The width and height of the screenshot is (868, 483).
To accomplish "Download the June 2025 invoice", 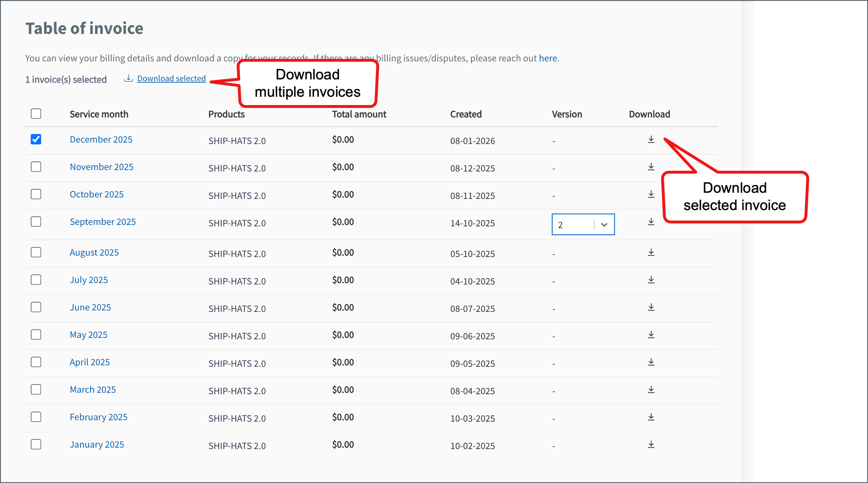I will point(651,307).
